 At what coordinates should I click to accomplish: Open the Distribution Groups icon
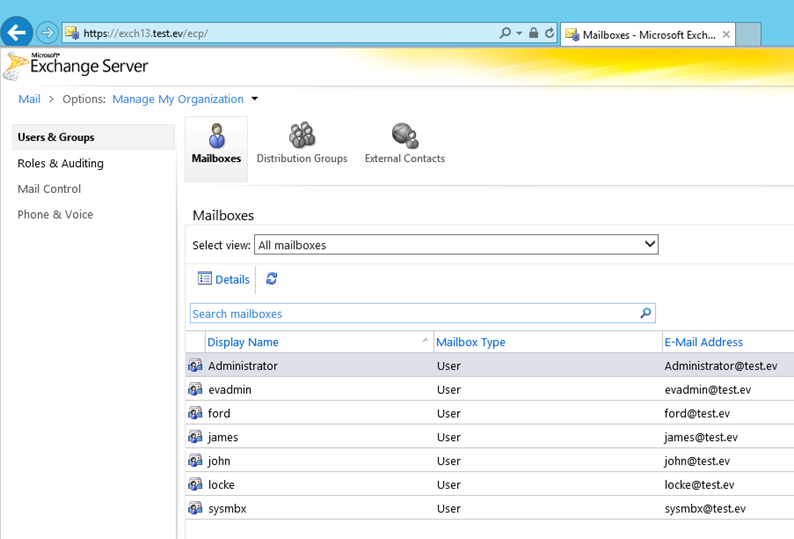click(x=302, y=135)
